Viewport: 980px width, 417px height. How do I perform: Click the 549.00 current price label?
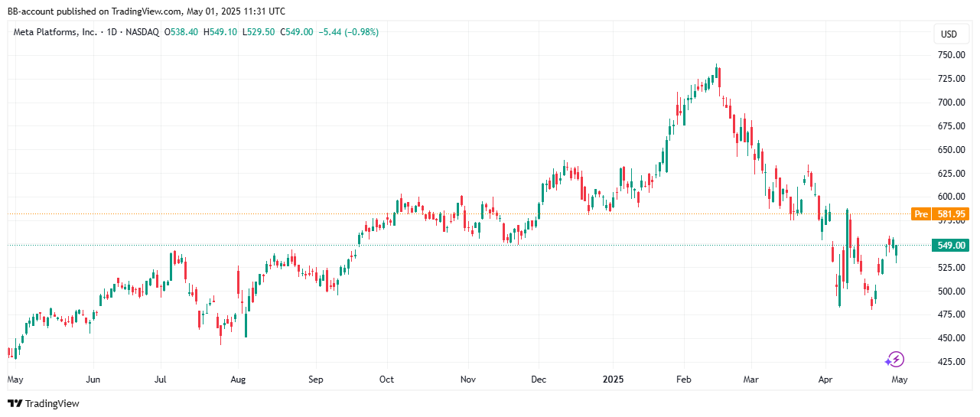949,246
